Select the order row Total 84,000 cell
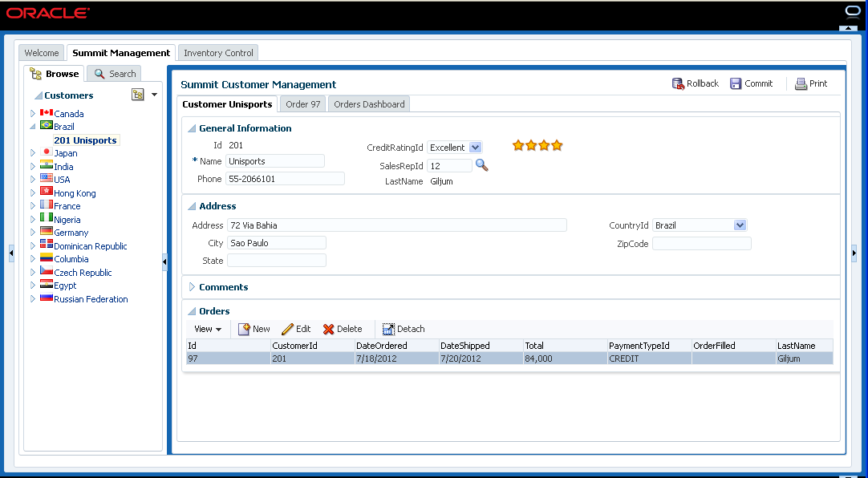Viewport: 868px width, 478px height. pyautogui.click(x=566, y=358)
